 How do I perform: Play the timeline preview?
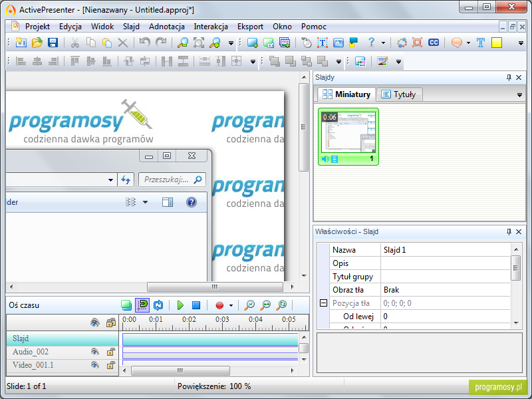(180, 305)
